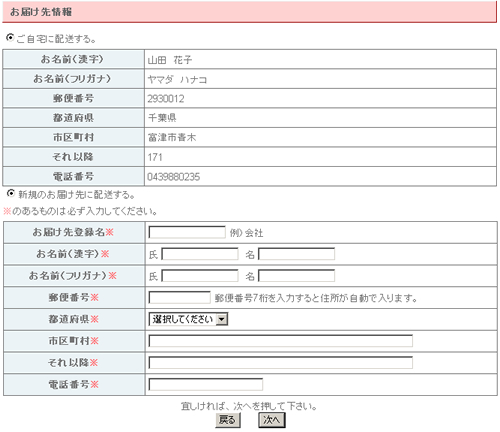The width and height of the screenshot is (500, 432).
Task: Click the address value 171
Action: point(155,157)
